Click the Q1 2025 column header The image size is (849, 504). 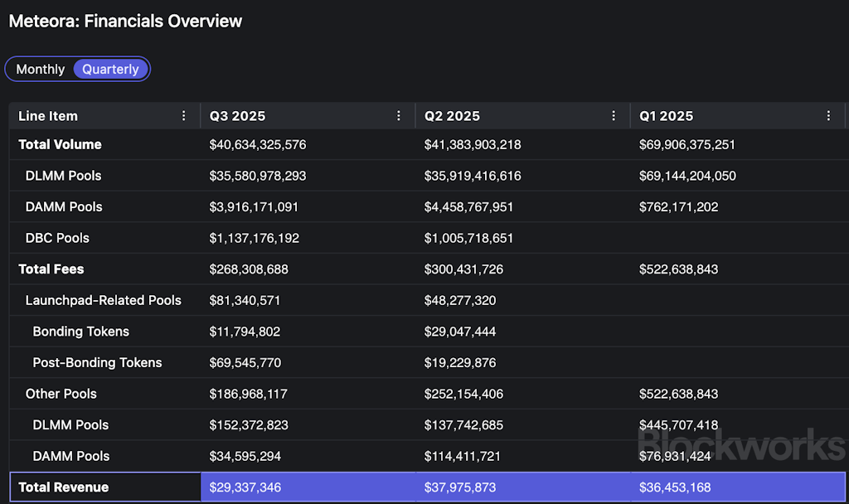667,116
